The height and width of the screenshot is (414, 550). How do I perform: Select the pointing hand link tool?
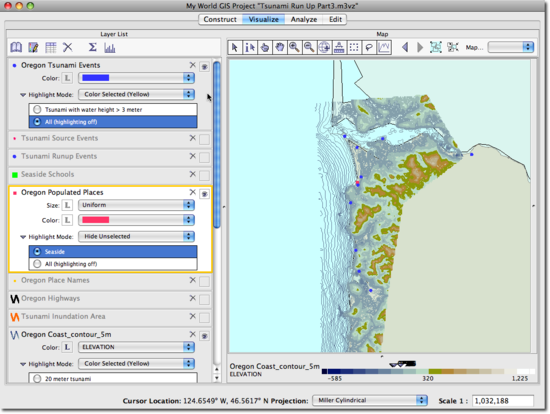tap(265, 47)
